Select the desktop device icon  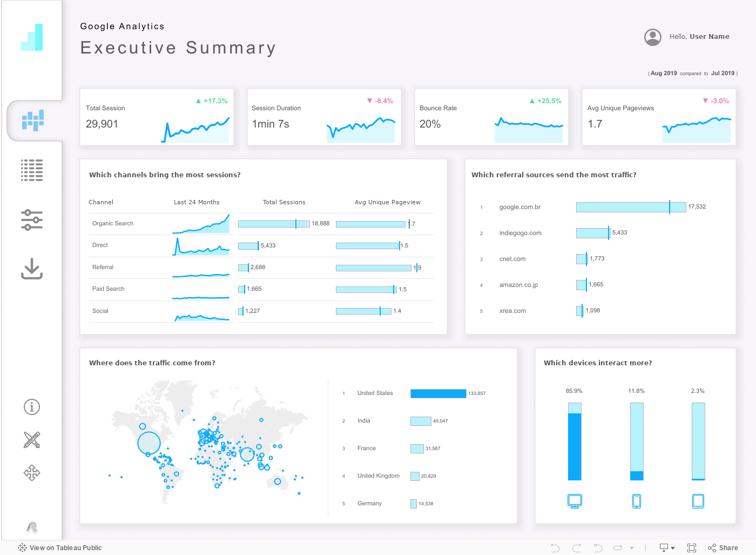pos(575,501)
